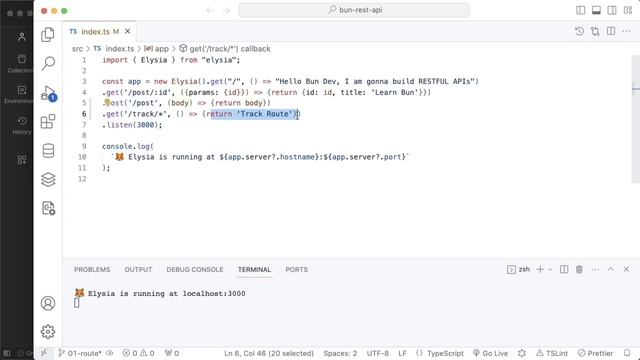Toggle the primary side bar layout icon

[x=580, y=10]
